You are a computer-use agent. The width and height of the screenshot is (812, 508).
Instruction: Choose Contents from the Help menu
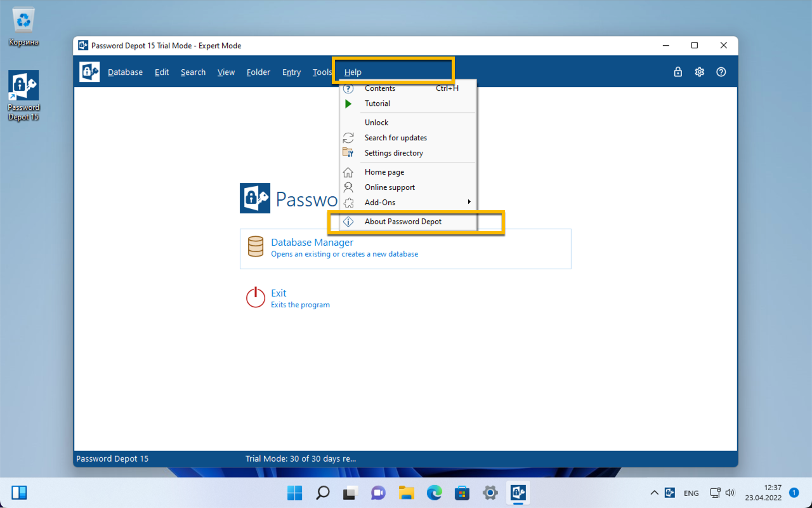408,89
